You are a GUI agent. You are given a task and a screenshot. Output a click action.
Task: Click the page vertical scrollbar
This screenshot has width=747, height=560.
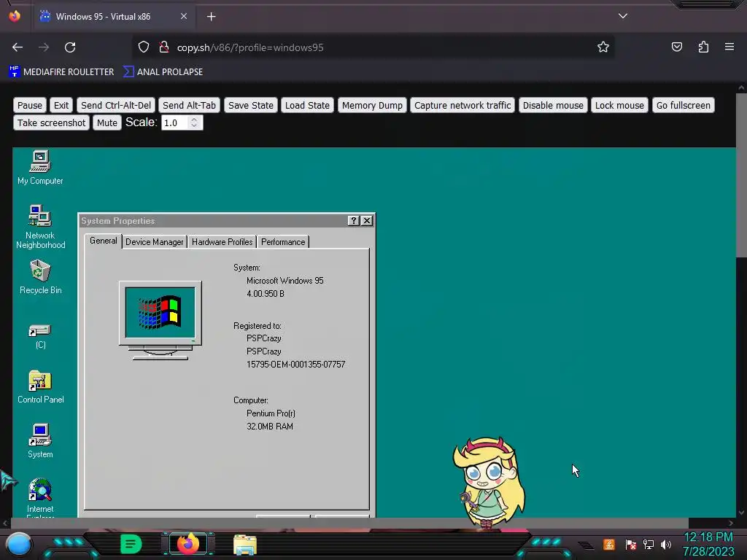[x=741, y=174]
